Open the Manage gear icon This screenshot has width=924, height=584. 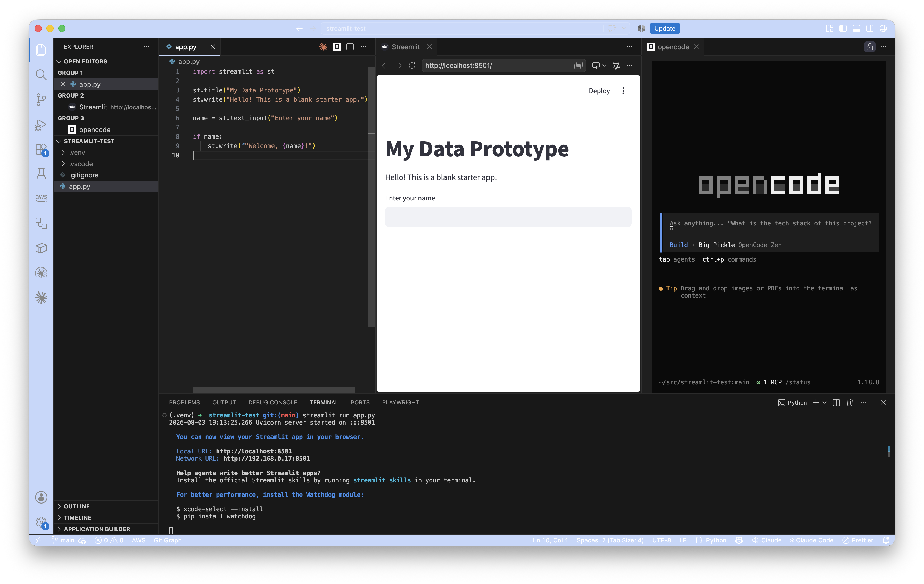pyautogui.click(x=41, y=523)
